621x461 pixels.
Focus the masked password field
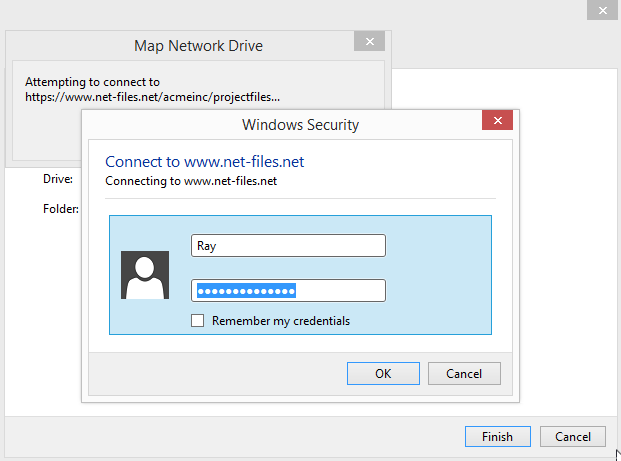288,291
